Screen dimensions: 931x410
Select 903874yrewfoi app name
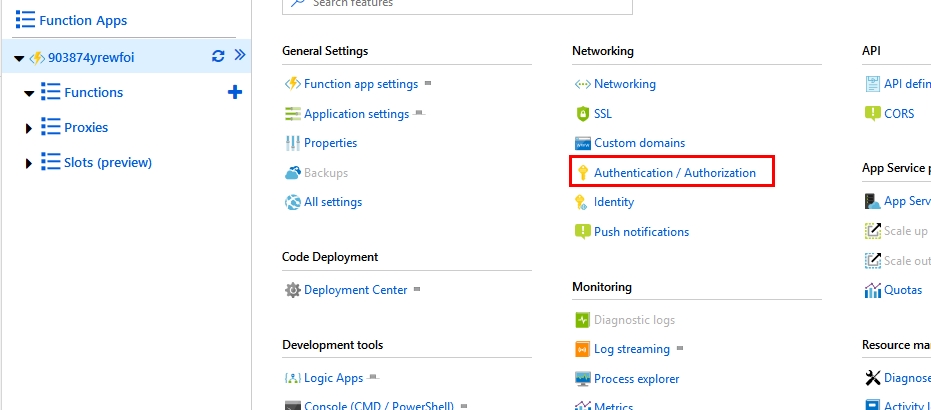[x=91, y=57]
